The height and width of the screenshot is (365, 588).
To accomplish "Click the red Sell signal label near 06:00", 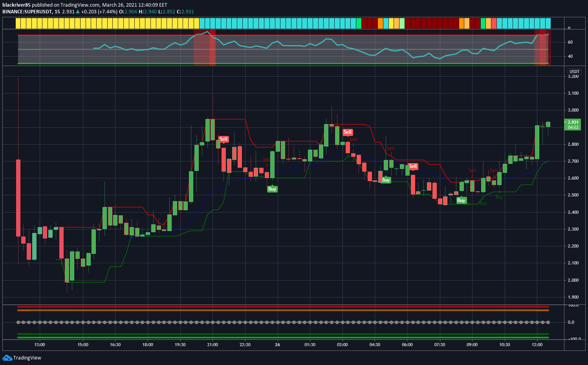I will pyautogui.click(x=413, y=166).
